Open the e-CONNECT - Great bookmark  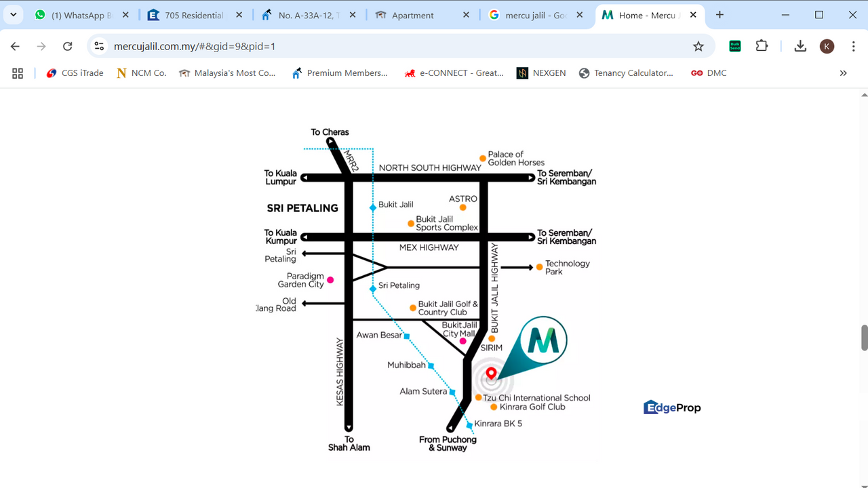tap(454, 73)
